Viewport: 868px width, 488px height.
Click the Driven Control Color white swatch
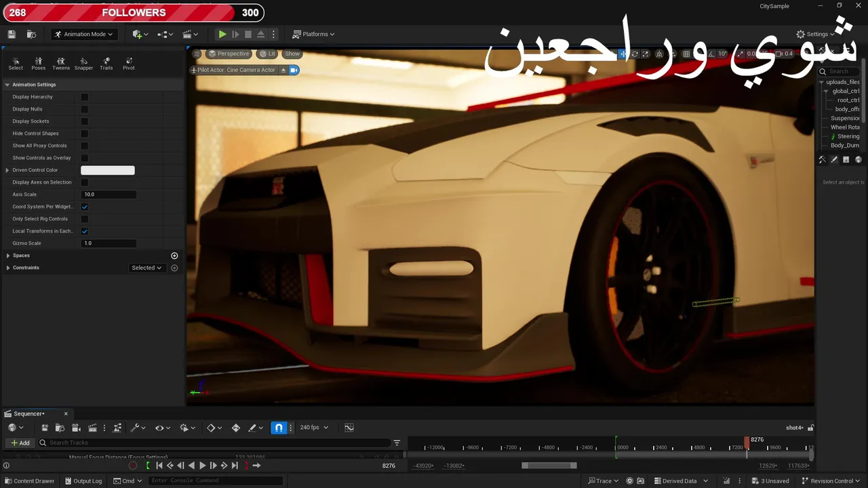pyautogui.click(x=108, y=170)
